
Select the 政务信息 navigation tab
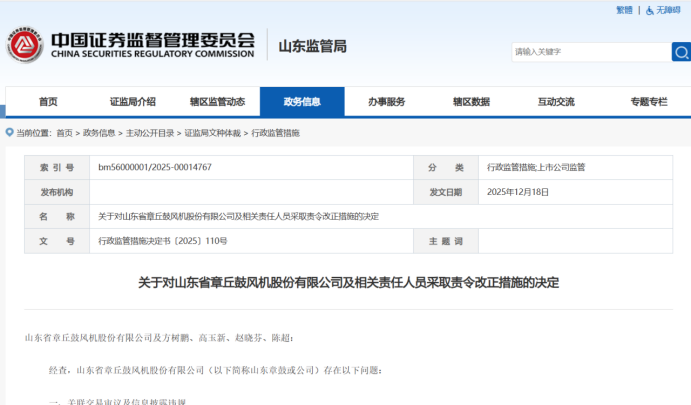[302, 102]
